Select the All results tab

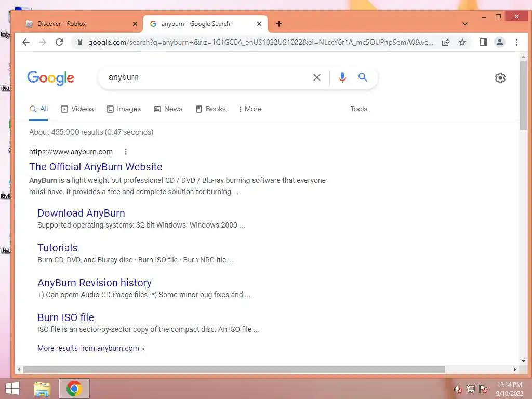pos(38,109)
